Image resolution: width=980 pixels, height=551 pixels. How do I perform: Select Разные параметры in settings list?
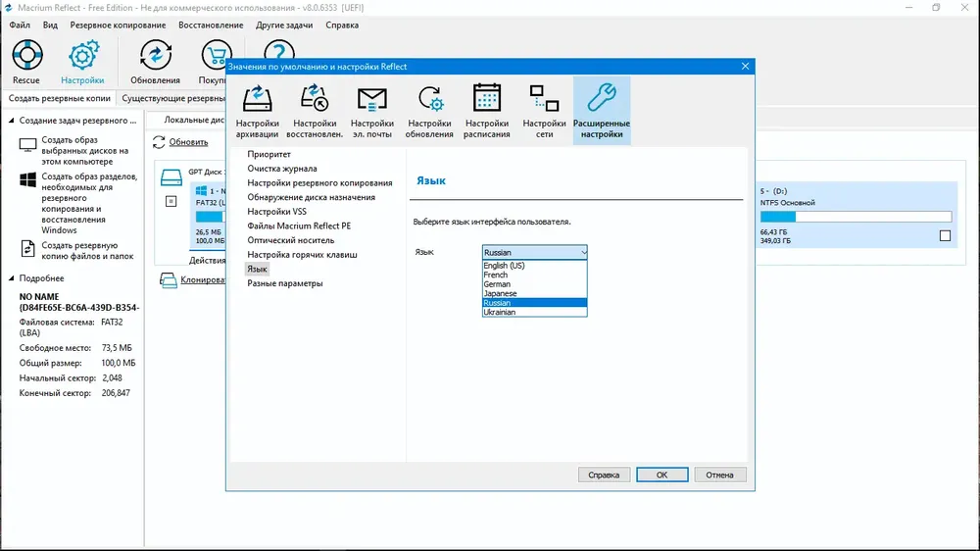[x=285, y=283]
